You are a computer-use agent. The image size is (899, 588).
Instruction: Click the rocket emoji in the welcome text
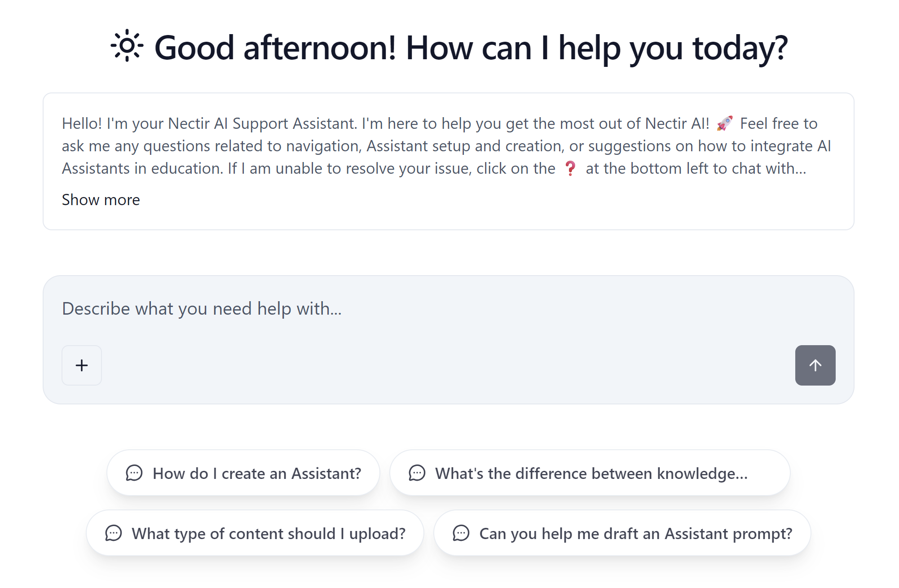[x=724, y=122]
